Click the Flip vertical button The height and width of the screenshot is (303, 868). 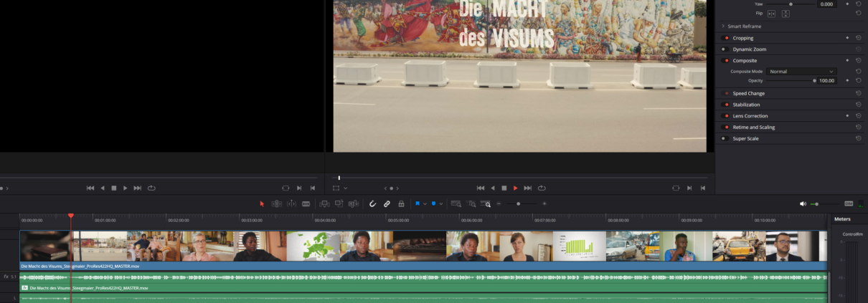786,14
